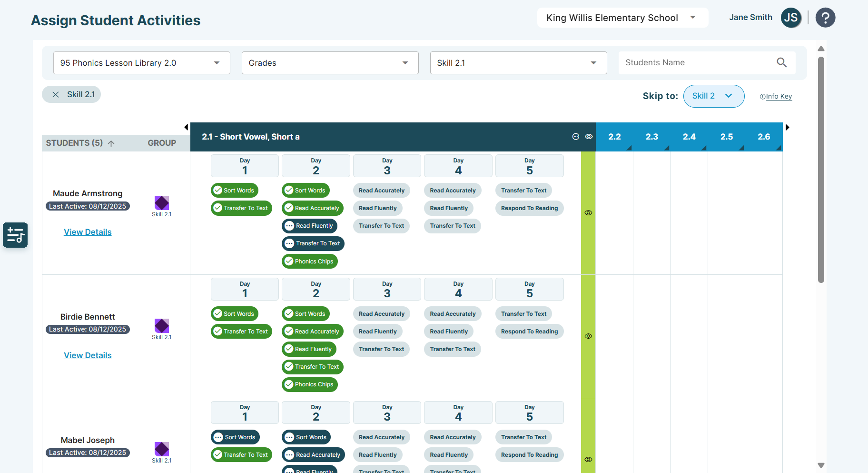Click Maude Armstrong's Skill 2.1 group diamond icon

click(x=162, y=203)
